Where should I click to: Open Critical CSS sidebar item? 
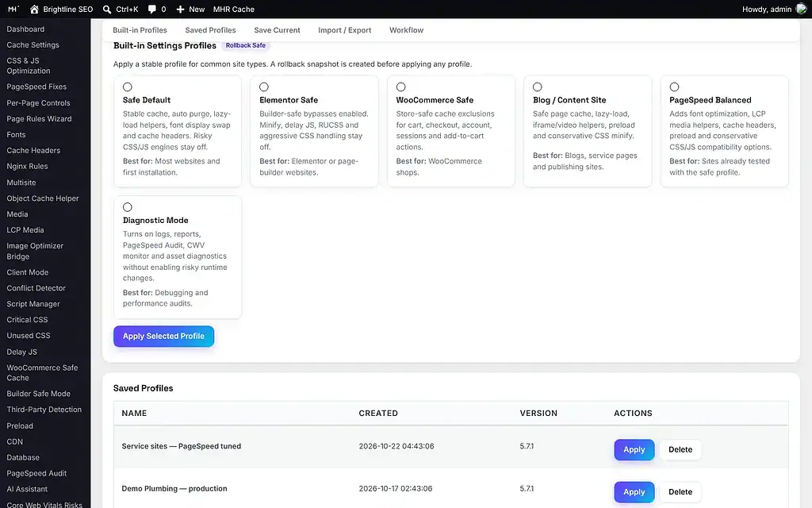pyautogui.click(x=27, y=320)
